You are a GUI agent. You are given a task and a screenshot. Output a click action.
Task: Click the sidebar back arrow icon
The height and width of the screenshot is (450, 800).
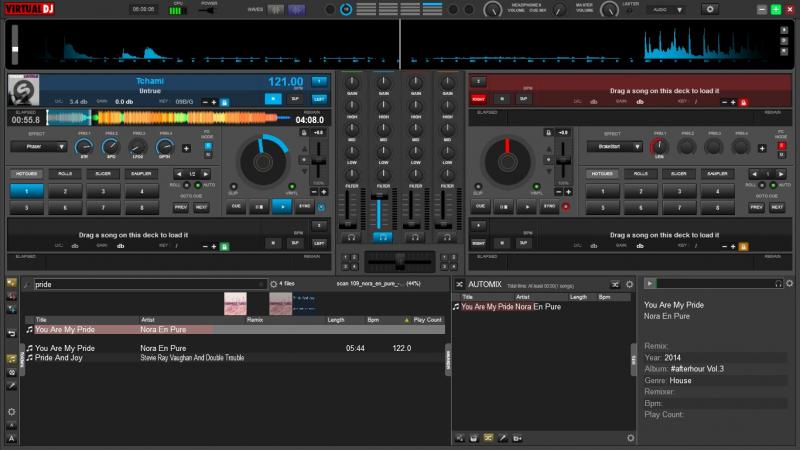(11, 334)
